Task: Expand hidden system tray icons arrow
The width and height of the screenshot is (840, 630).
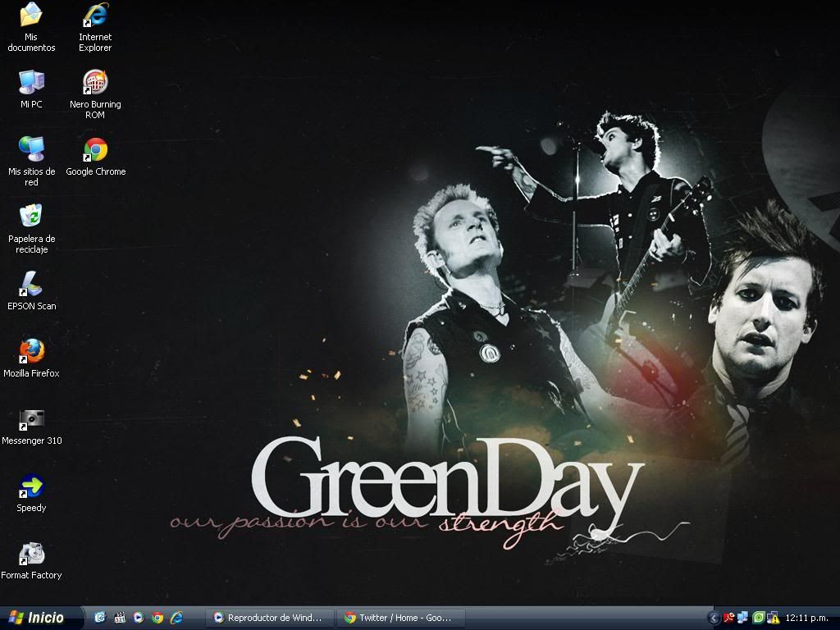Action: [x=714, y=618]
